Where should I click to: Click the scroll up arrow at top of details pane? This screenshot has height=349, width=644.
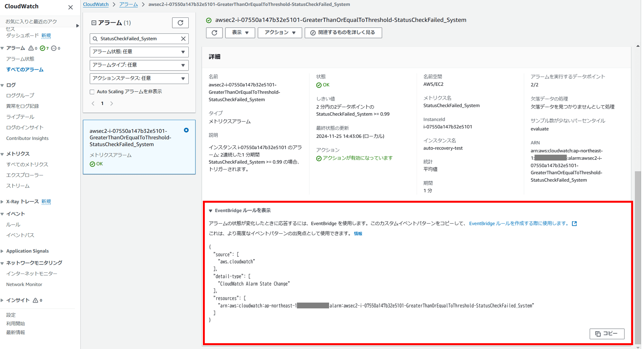point(638,46)
